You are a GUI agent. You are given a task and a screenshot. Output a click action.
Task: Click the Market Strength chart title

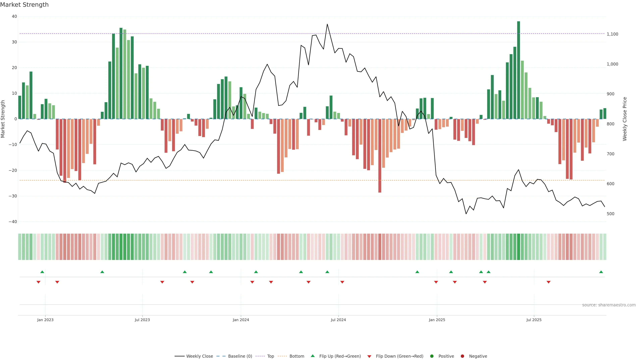coord(24,5)
